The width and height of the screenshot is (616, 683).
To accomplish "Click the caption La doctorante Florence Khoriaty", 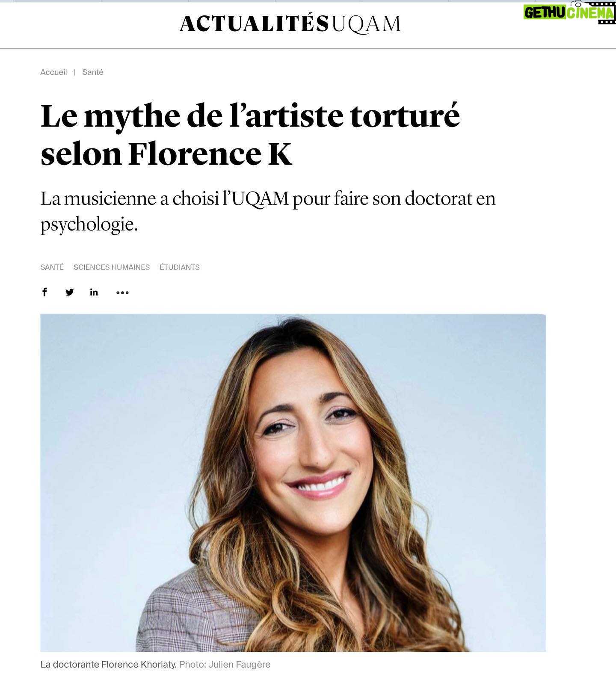I will pyautogui.click(x=108, y=665).
